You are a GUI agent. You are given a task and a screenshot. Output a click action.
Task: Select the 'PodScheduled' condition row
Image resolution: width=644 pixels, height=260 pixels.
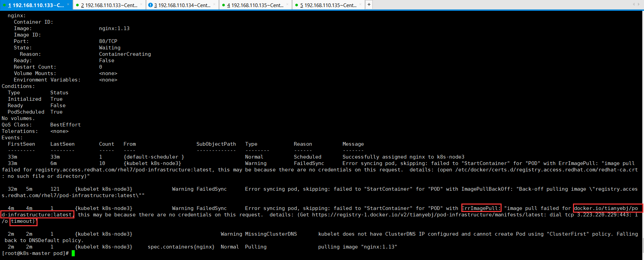35,112
